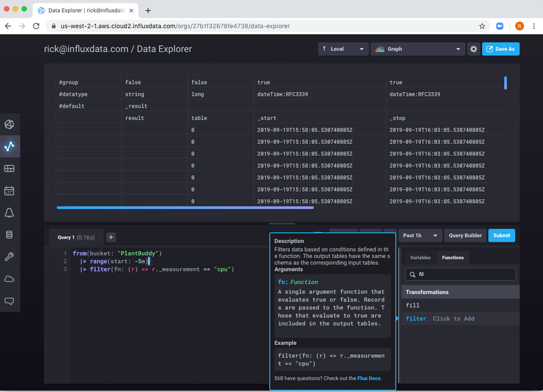This screenshot has width=543, height=392.
Task: Select the Query 1 tab
Action: coord(75,237)
